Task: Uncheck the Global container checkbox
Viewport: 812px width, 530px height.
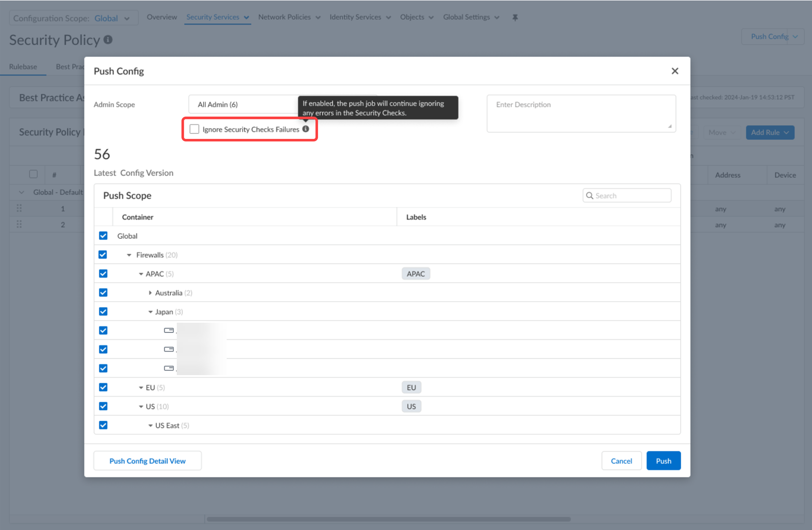Action: [103, 236]
